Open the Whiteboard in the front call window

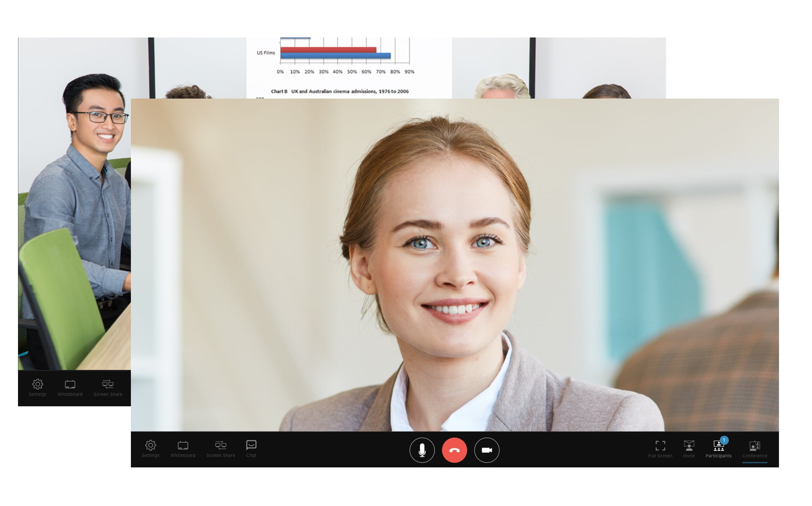click(183, 449)
